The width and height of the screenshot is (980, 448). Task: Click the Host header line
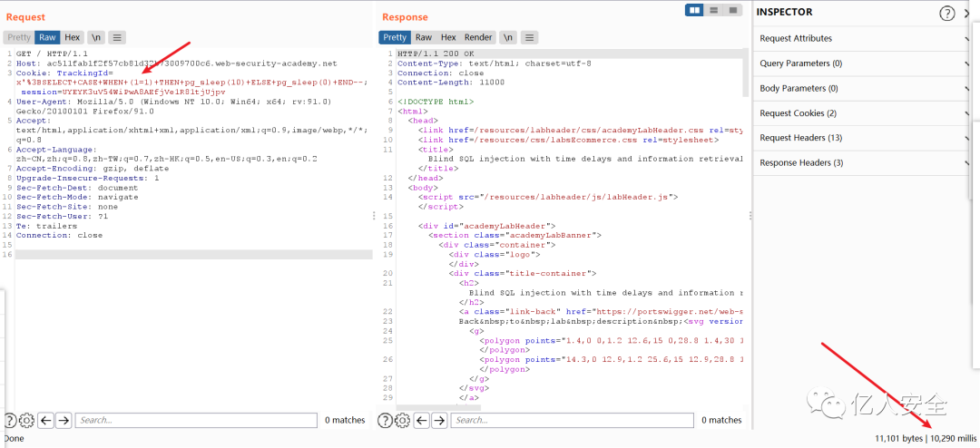[176, 63]
